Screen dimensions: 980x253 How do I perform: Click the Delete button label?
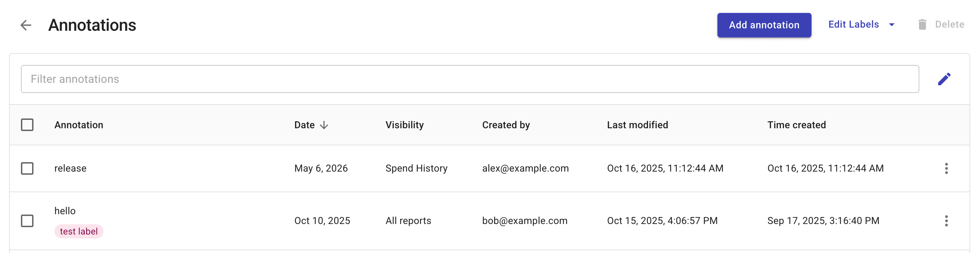click(949, 25)
